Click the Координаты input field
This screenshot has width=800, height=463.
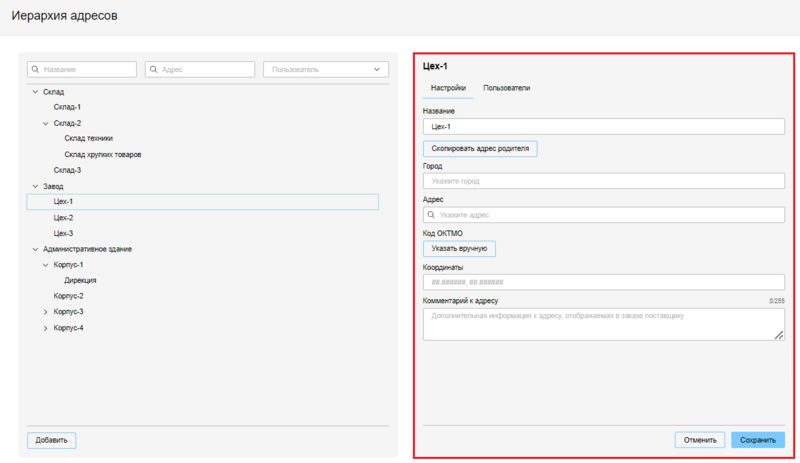pos(603,283)
